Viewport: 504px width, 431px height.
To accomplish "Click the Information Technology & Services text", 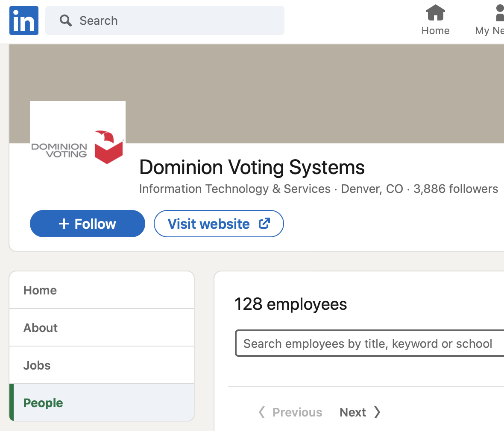I will pos(234,189).
